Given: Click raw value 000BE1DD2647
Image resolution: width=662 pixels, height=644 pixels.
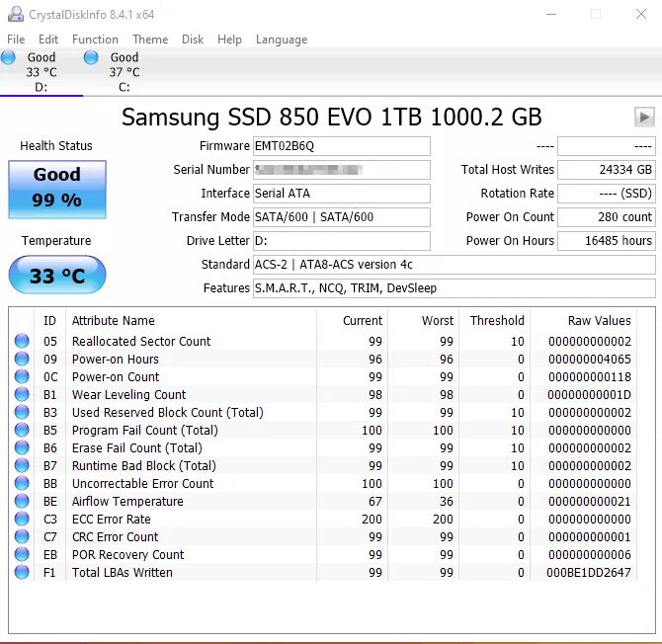Looking at the screenshot, I should coord(589,573).
